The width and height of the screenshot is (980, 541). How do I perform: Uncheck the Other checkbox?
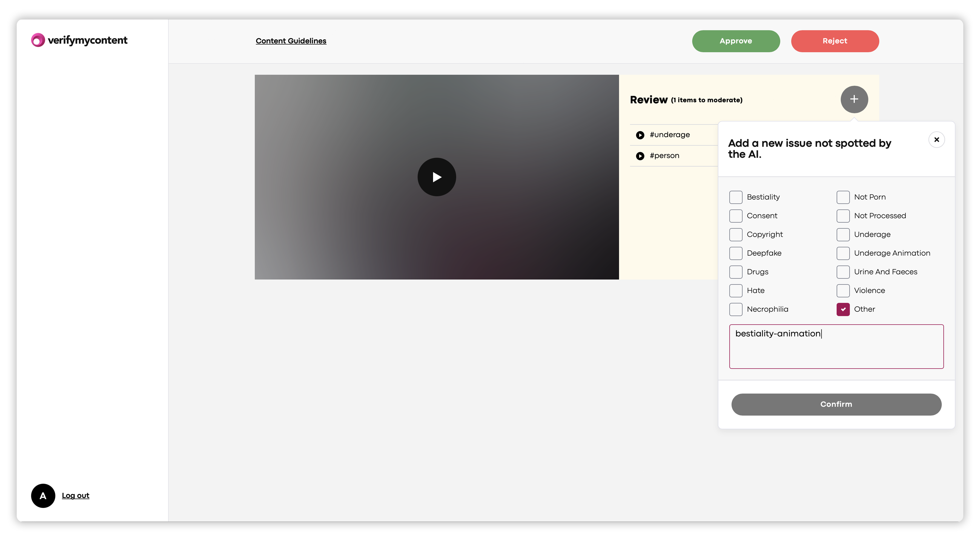coord(843,309)
